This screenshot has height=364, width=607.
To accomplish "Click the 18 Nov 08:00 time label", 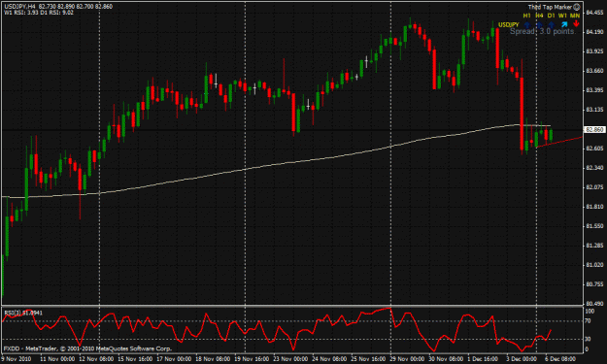I will pos(213,359).
